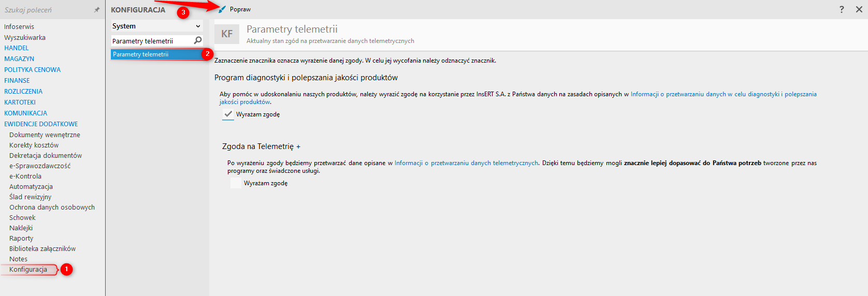This screenshot has height=296, width=868.
Task: Open the MAGAZYN module menu
Action: [x=19, y=59]
